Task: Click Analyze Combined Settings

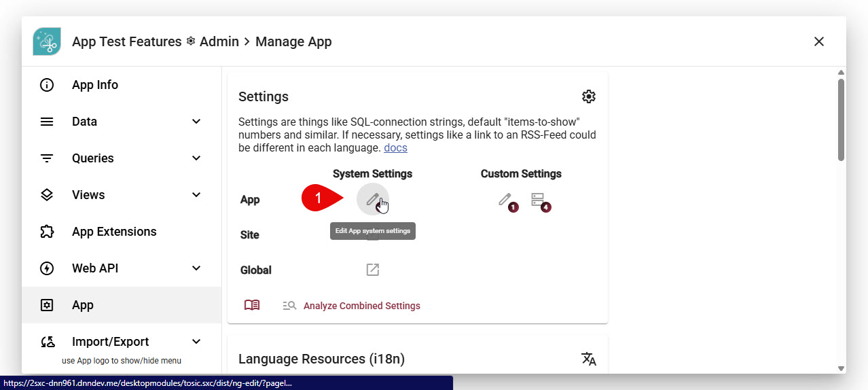Action: pos(361,306)
